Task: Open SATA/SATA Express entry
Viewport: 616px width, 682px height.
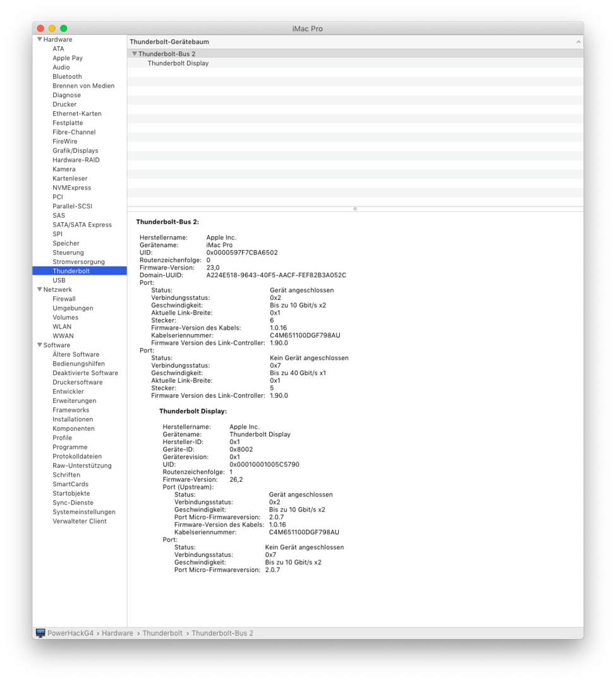Action: point(82,224)
